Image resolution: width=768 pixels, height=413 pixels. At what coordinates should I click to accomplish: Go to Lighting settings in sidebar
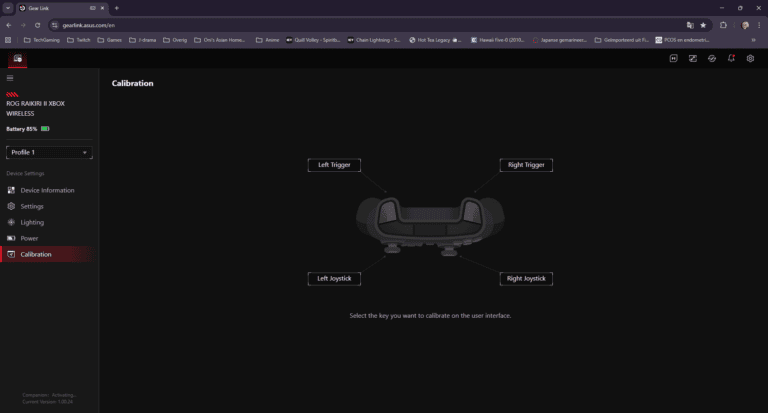pos(32,222)
